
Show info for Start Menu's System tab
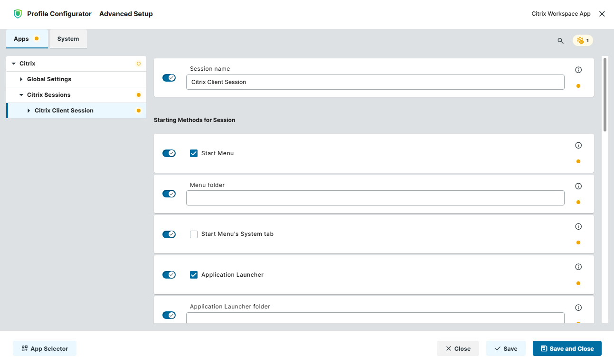pos(578,226)
